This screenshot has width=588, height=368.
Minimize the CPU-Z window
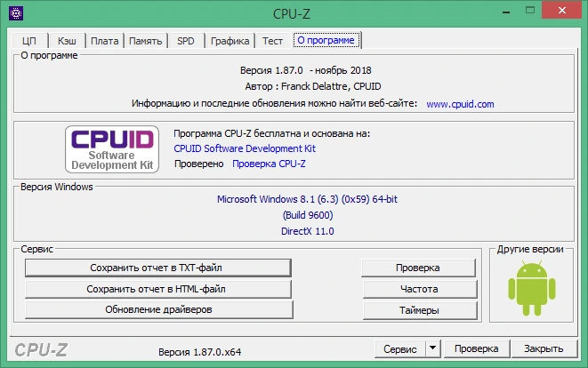(506, 12)
